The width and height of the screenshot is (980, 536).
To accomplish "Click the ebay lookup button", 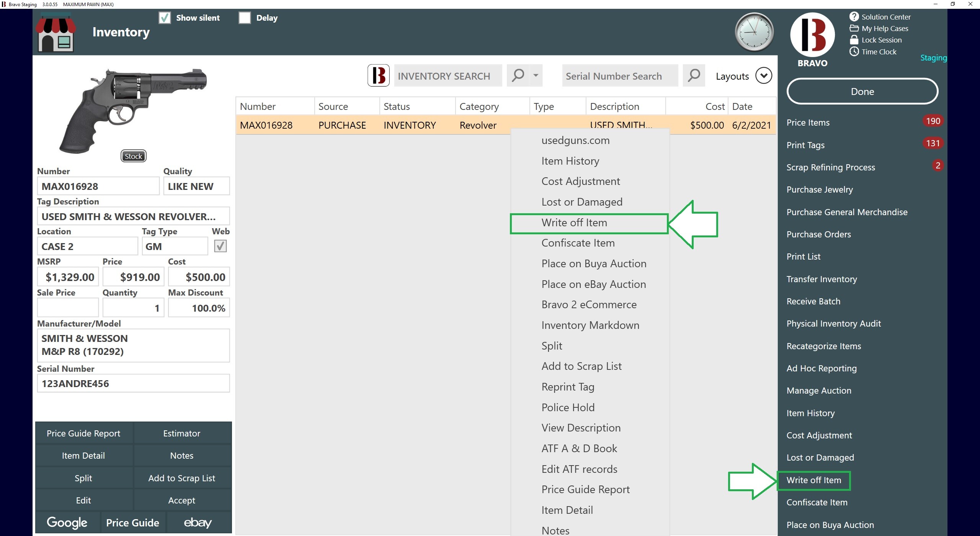I will coord(198,523).
